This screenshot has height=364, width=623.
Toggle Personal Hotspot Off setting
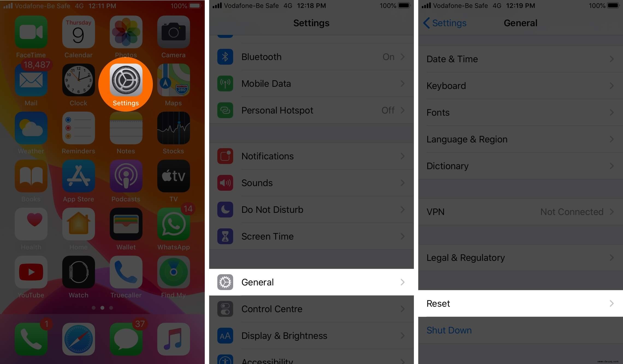(x=311, y=110)
